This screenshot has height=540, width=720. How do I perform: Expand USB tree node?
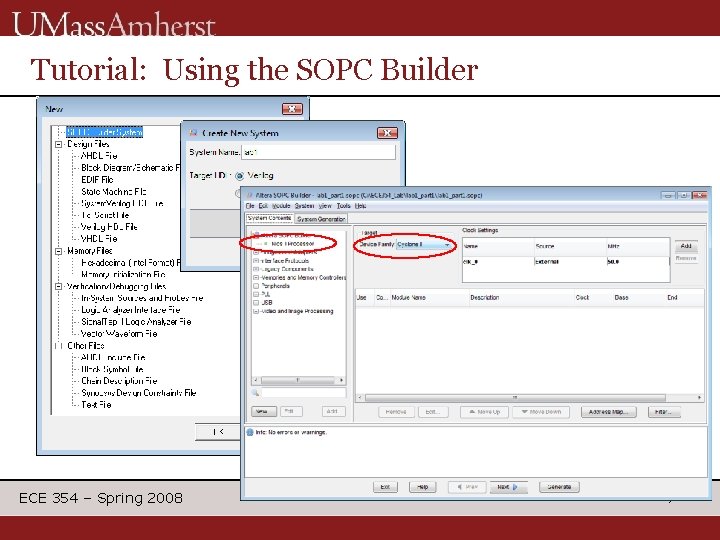pyautogui.click(x=256, y=303)
